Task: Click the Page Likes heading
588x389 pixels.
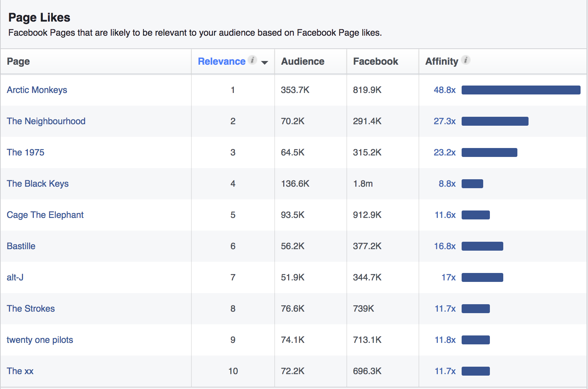Action: click(x=39, y=17)
